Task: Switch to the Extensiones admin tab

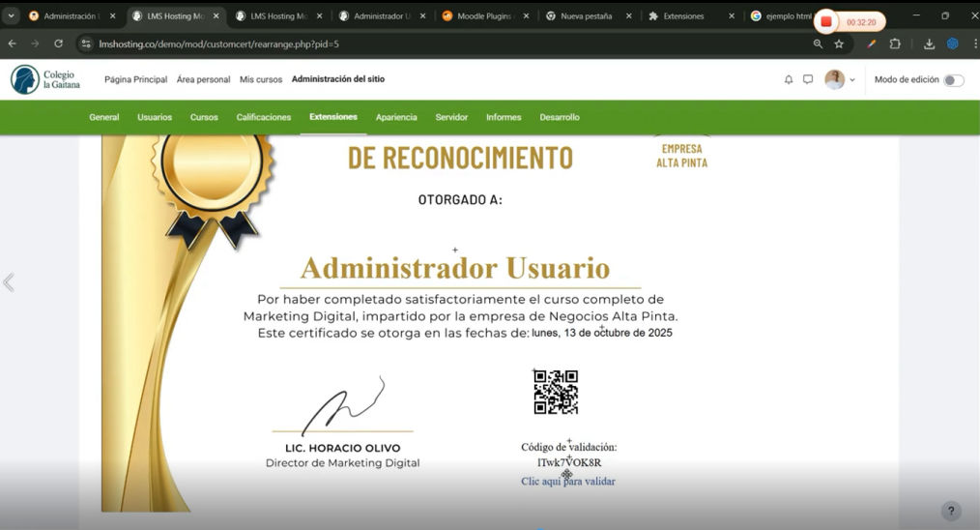Action: coord(332,117)
